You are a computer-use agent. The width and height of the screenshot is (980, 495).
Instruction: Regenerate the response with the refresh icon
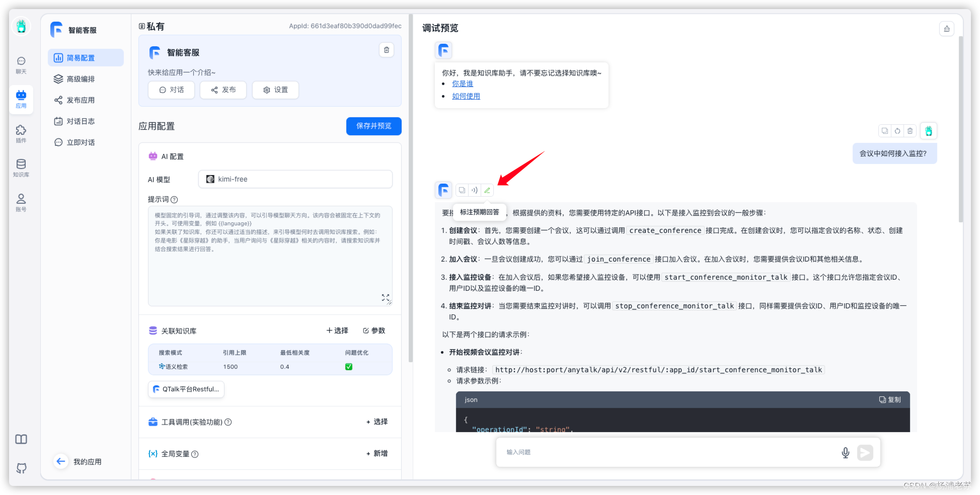897,130
